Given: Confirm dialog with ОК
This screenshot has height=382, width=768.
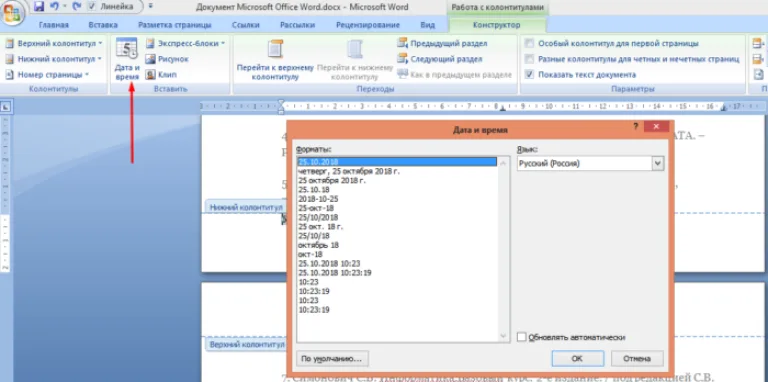Looking at the screenshot, I should coord(577,358).
